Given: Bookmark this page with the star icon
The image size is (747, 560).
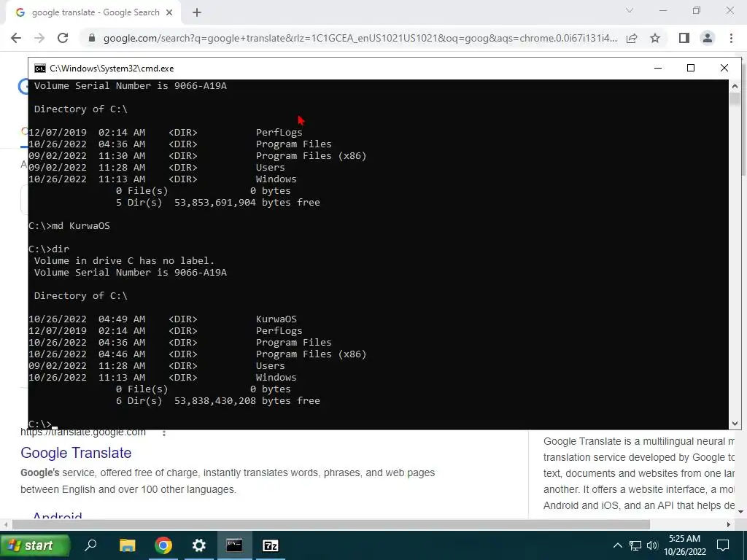Looking at the screenshot, I should [655, 38].
